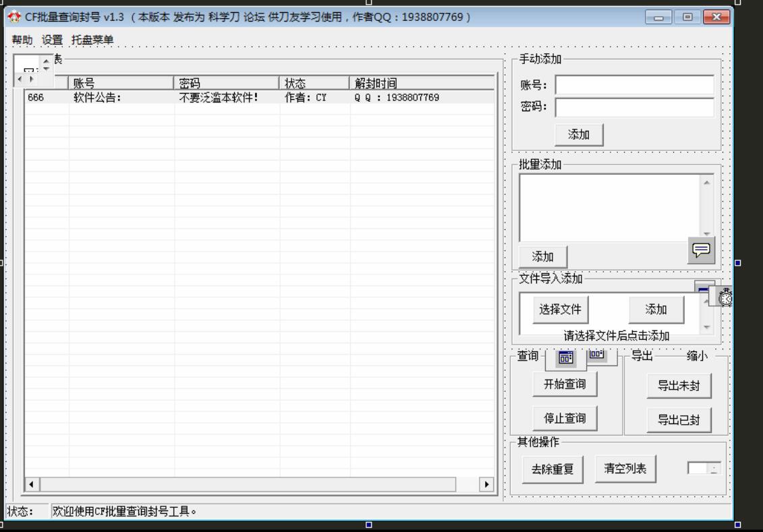
Task: Click 添加 button under 手动添加 fields
Action: click(579, 135)
